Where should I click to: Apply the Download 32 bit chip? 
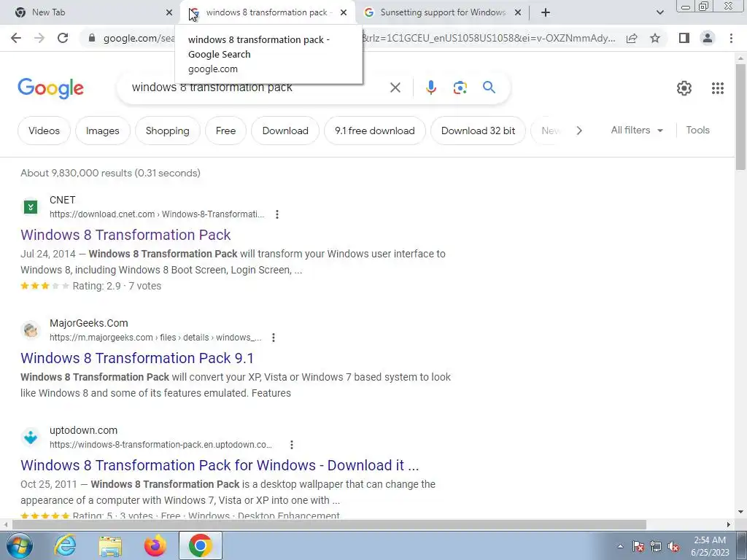click(478, 131)
